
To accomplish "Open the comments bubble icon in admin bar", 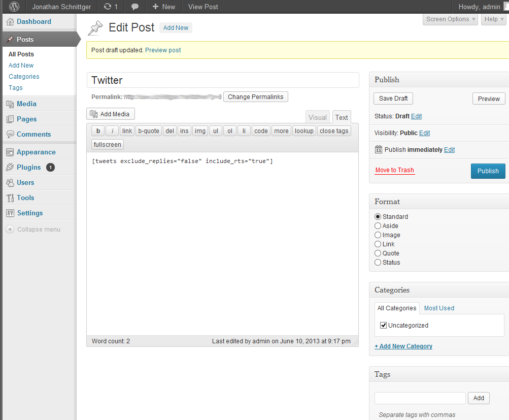I will 134,7.
